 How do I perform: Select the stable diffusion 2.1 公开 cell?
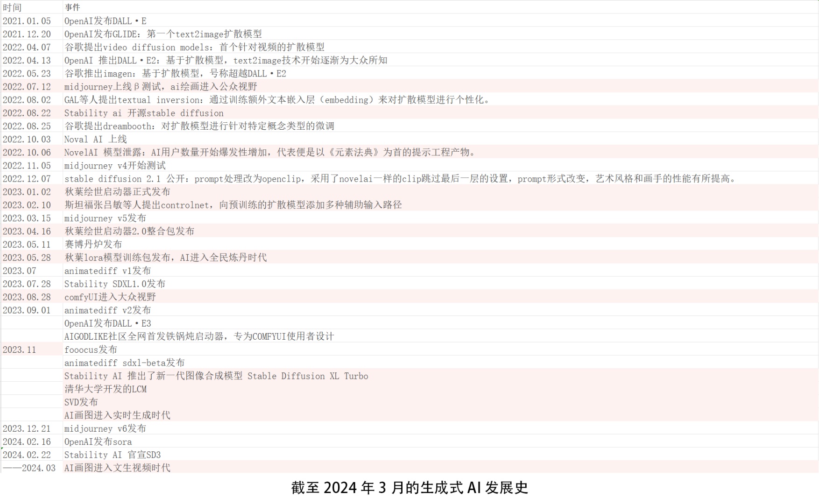point(440,178)
